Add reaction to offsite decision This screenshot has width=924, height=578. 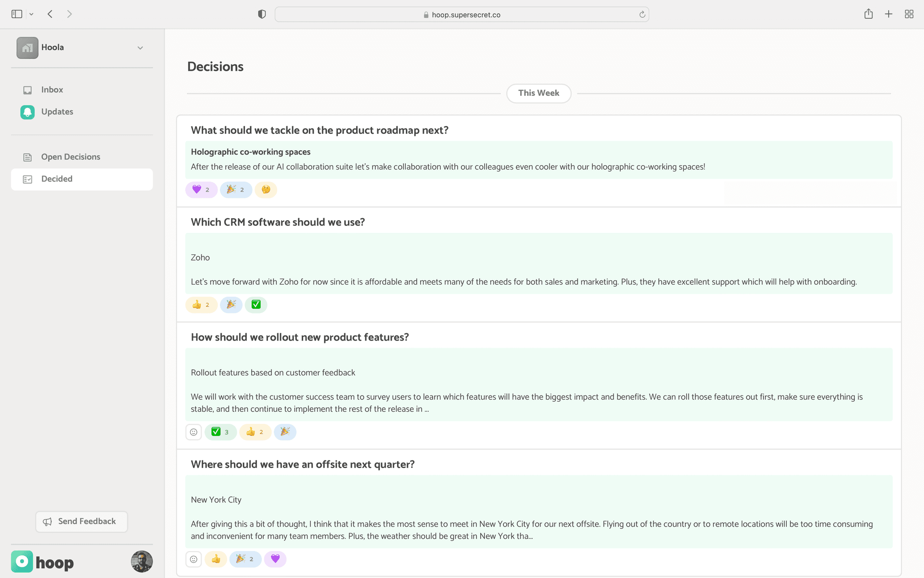point(193,559)
